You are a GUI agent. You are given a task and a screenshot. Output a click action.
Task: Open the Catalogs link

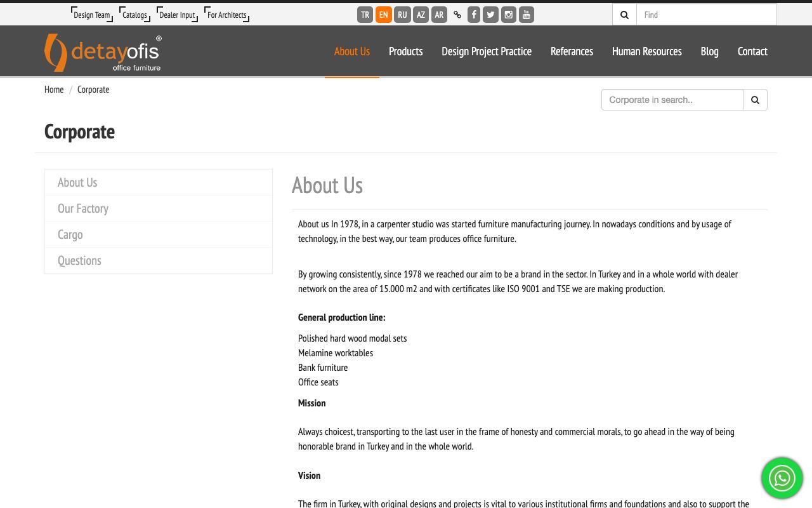click(134, 15)
